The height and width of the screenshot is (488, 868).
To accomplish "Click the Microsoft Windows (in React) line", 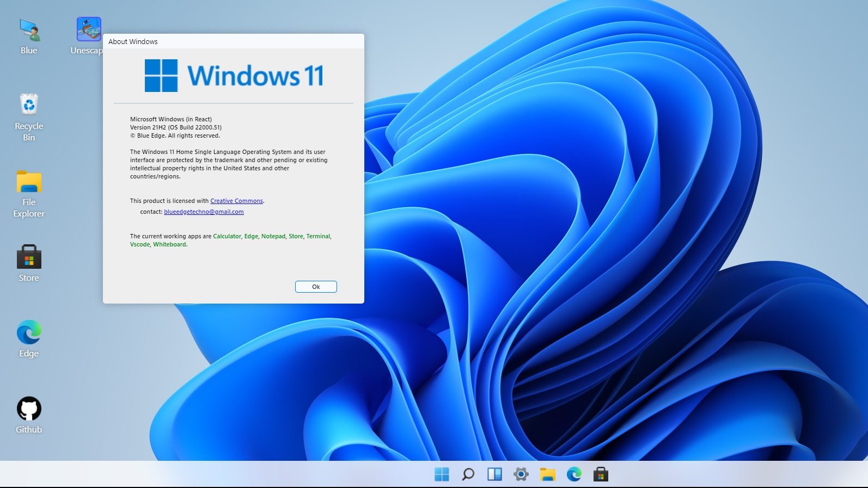I will coord(171,119).
